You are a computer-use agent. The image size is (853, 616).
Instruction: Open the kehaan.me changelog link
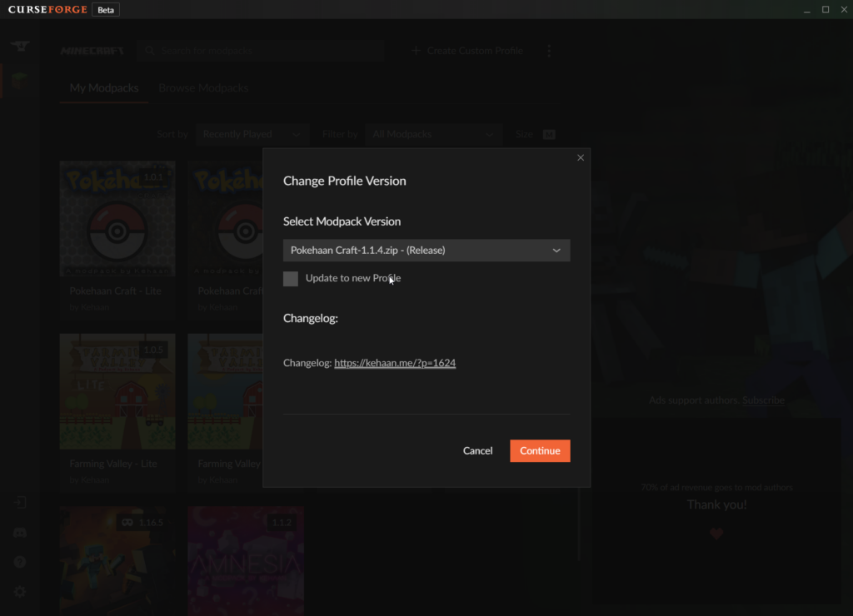pyautogui.click(x=395, y=363)
